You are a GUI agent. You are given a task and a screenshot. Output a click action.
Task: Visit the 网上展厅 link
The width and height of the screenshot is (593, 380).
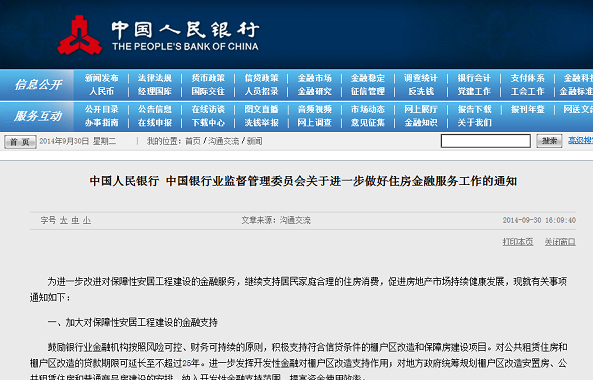point(421,109)
